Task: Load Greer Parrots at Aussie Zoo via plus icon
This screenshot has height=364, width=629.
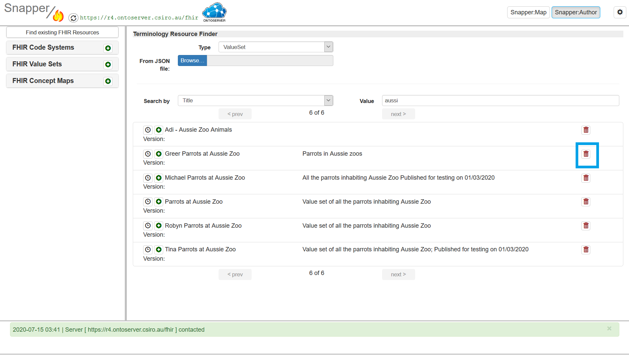Action: click(x=159, y=154)
